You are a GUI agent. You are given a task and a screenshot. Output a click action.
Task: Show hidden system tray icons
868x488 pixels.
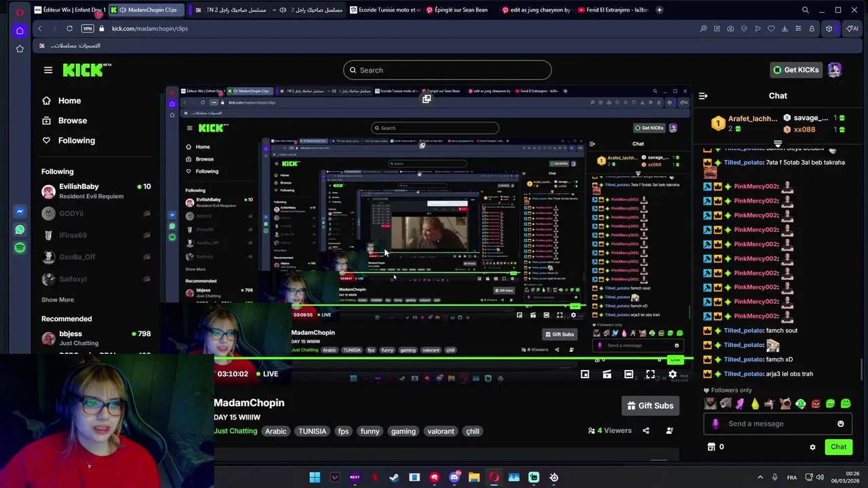(759, 478)
